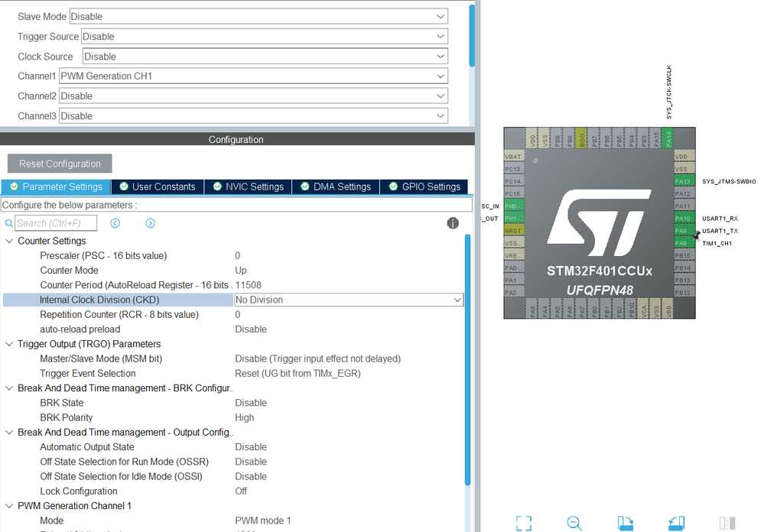Click the parameter info icon
This screenshot has width=764, height=532.
click(453, 223)
